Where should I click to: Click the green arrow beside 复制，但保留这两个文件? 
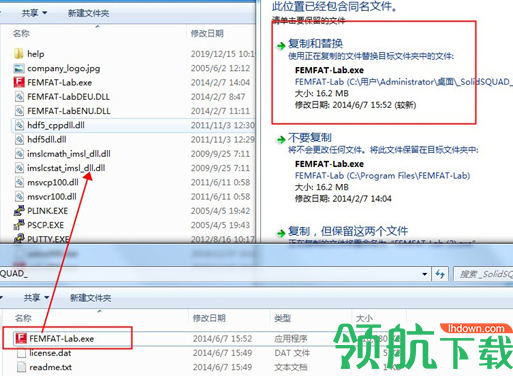(281, 233)
